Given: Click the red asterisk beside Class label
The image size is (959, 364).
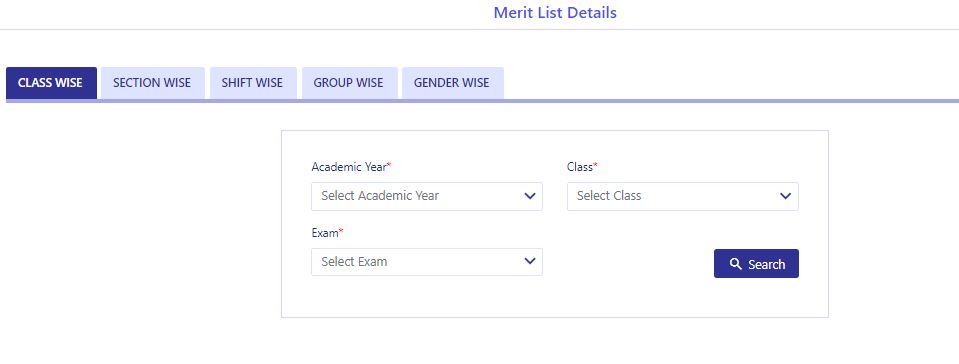Looking at the screenshot, I should [596, 165].
